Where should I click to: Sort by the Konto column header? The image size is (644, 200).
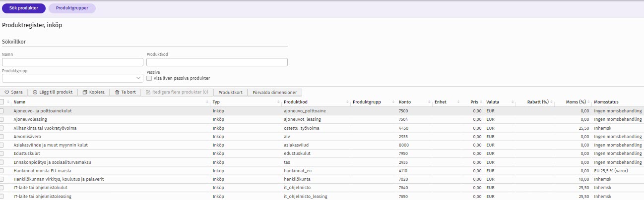tap(405, 102)
